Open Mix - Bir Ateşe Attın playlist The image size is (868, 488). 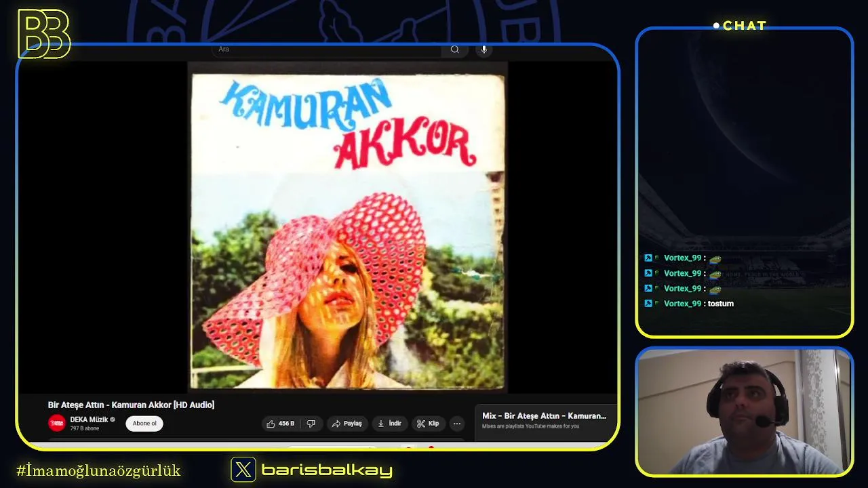(x=544, y=415)
